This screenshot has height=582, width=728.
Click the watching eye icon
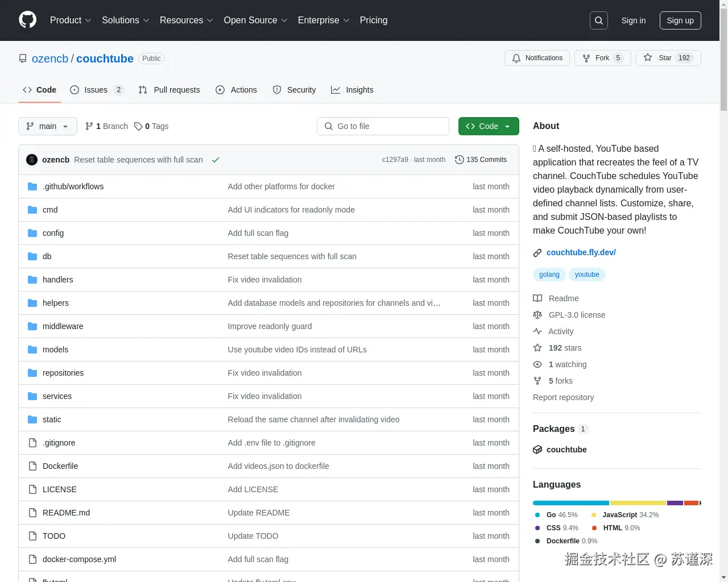click(x=537, y=364)
